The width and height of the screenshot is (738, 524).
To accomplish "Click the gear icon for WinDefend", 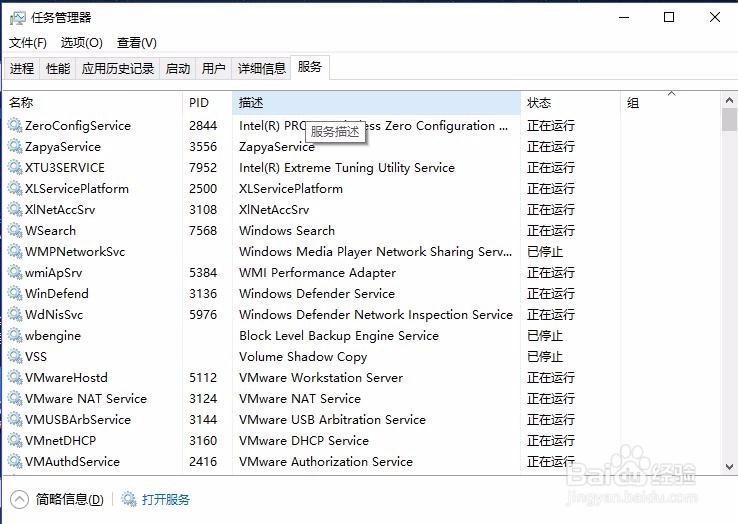I will click(15, 294).
